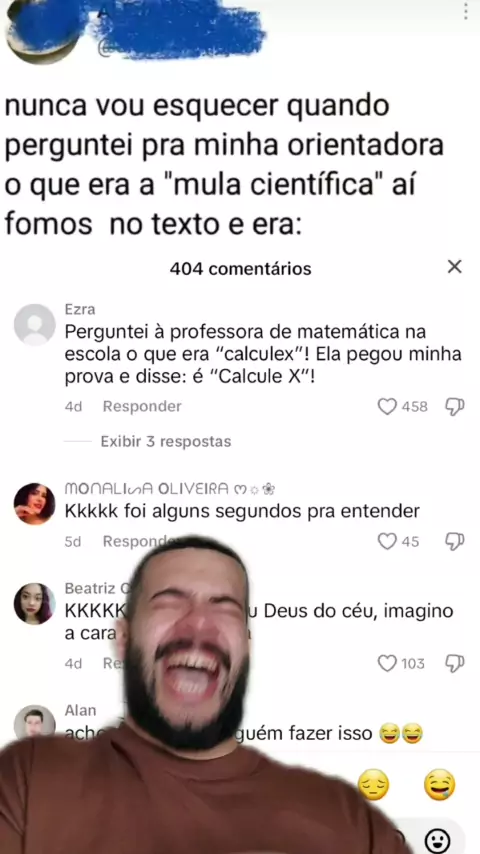Close the 404 comentários panel
This screenshot has width=480, height=854.
tap(454, 267)
